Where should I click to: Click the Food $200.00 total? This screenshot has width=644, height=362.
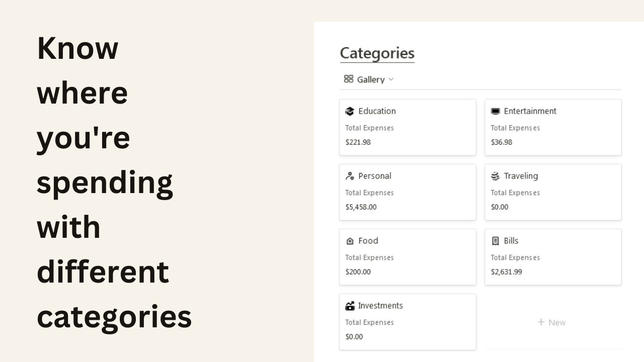point(358,271)
